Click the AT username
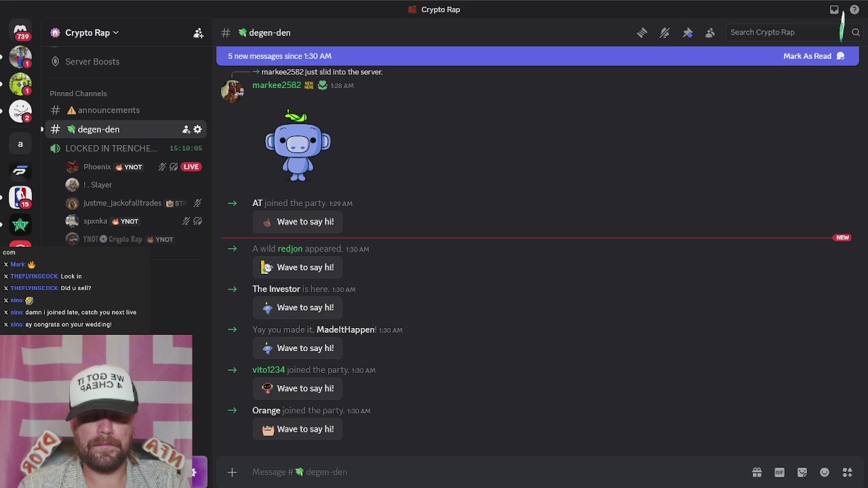 click(257, 203)
